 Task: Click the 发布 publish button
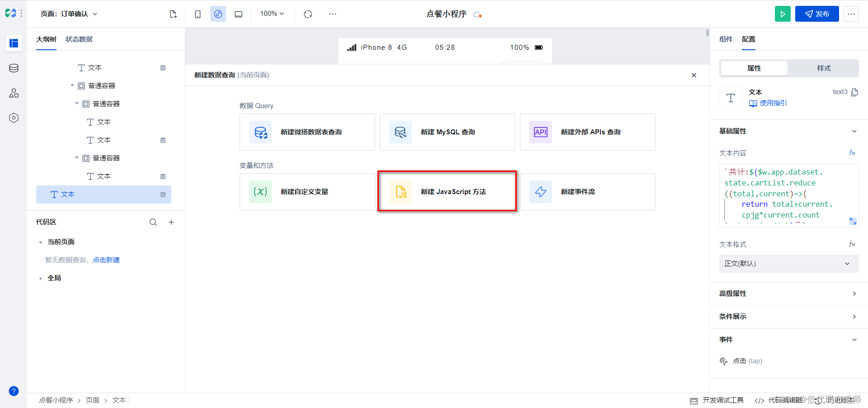tap(817, 14)
